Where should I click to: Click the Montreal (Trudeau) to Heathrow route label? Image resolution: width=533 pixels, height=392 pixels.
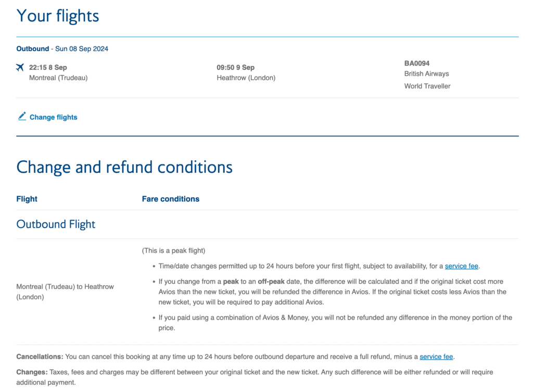click(65, 292)
